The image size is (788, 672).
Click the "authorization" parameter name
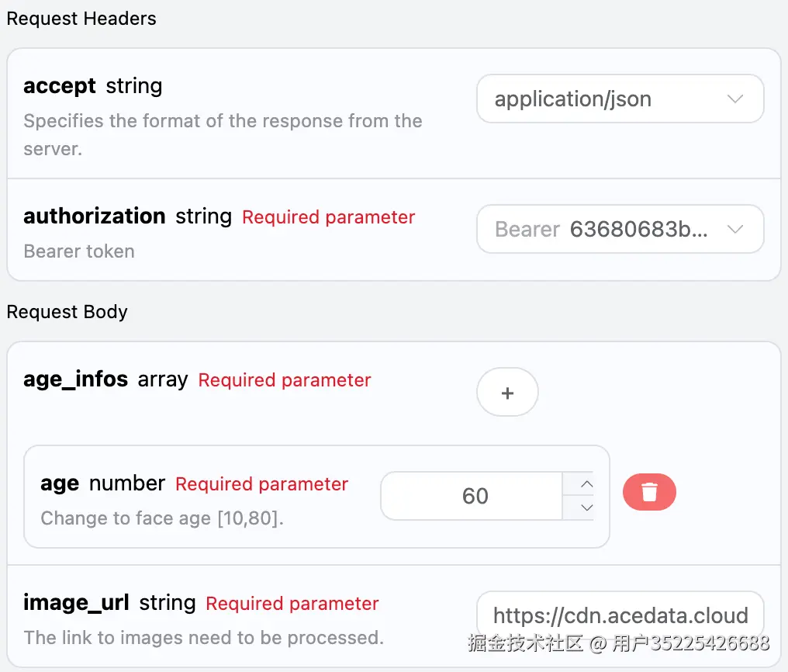(95, 216)
